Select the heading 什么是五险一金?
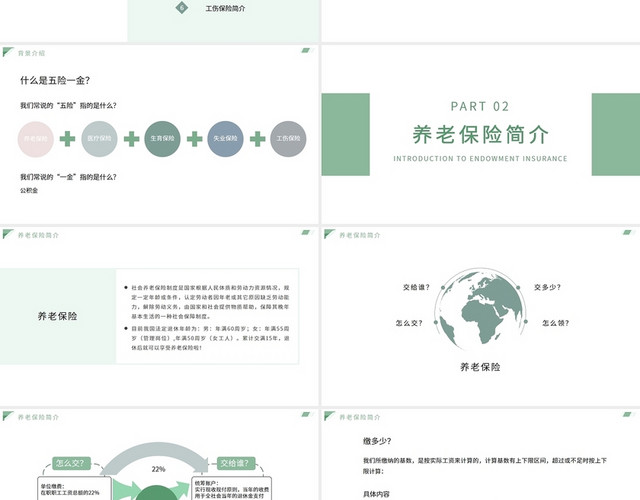Screen dimensions: 640x500 tap(55, 80)
